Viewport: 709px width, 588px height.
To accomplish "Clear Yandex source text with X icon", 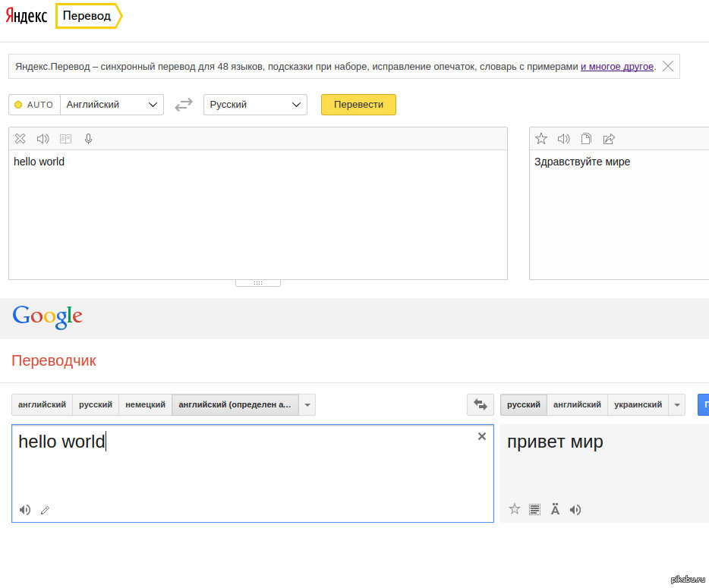I will (20, 139).
